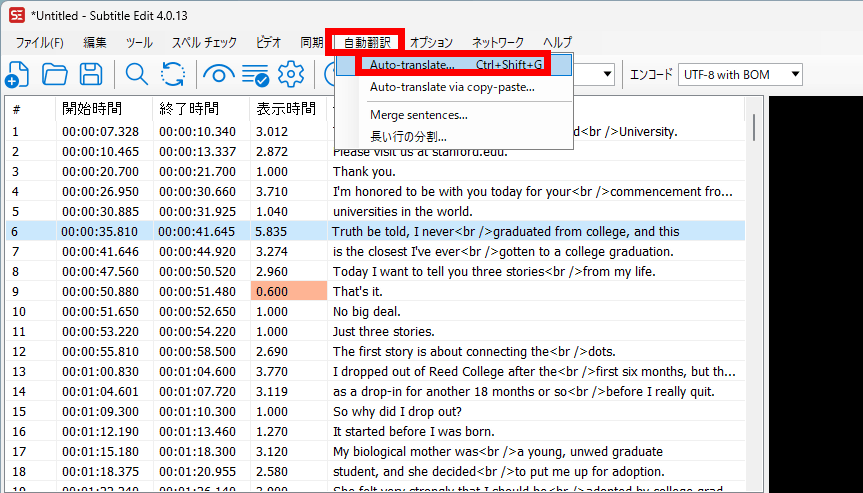Open visual sync eye icon
Viewport: 863px width, 493px height.
[x=219, y=74]
